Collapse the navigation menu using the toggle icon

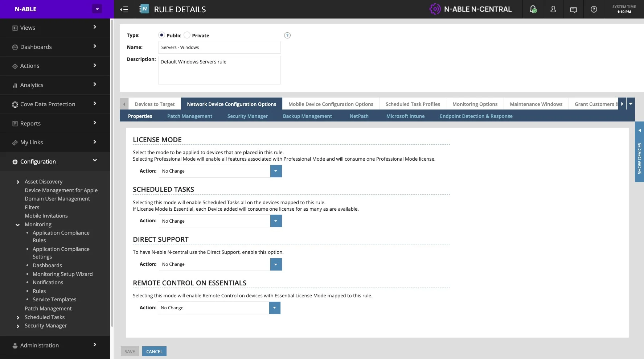124,9
